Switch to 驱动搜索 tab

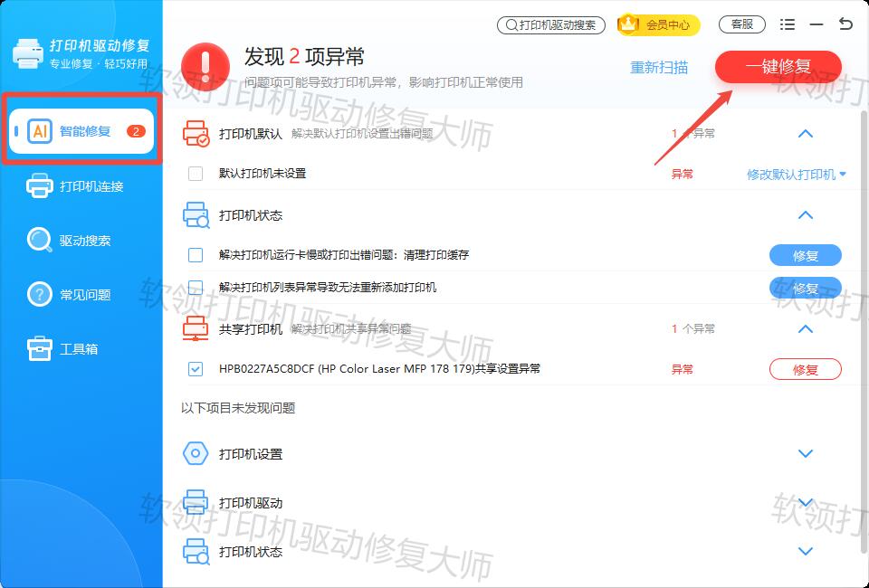click(x=81, y=241)
